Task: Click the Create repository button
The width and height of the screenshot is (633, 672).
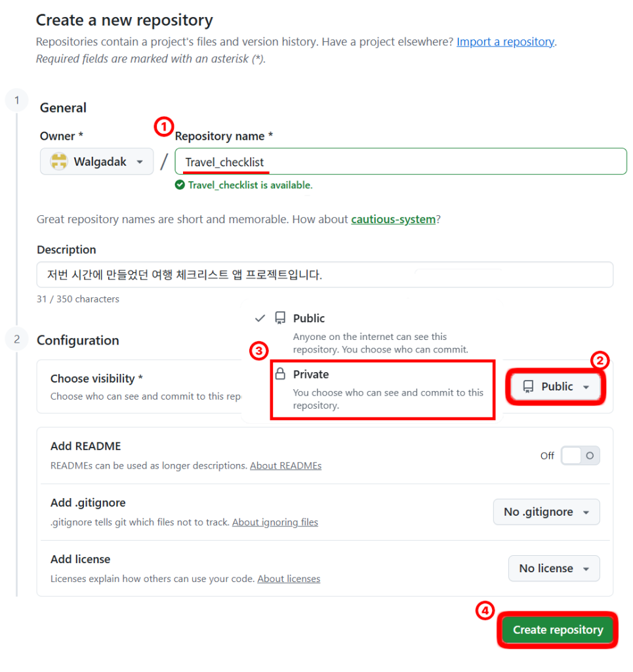Action: [558, 629]
